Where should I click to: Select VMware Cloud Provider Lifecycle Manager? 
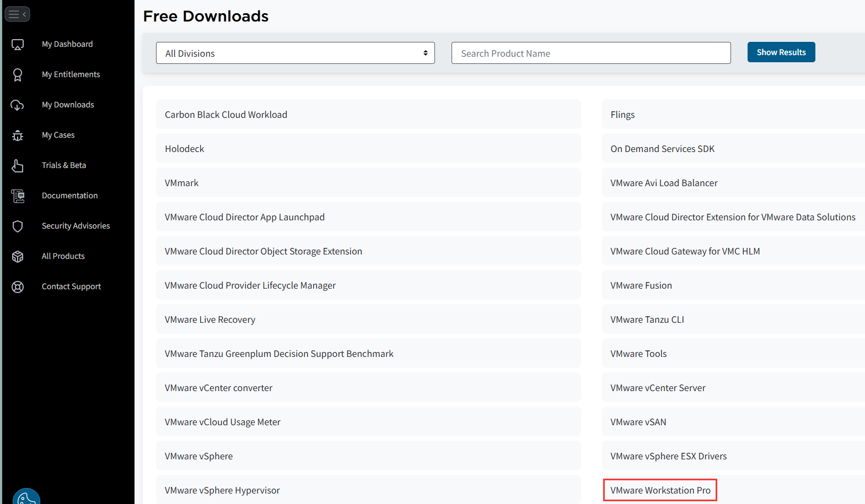coord(368,285)
